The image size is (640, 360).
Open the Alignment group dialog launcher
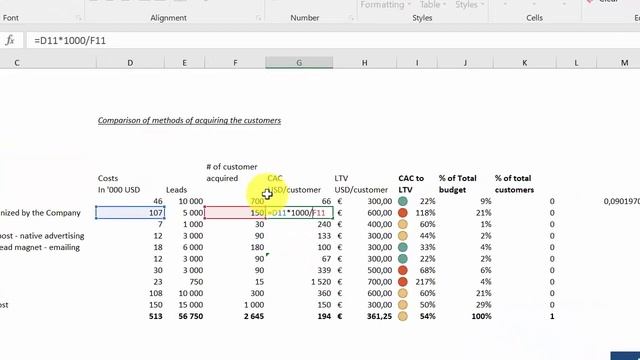[x=258, y=18]
